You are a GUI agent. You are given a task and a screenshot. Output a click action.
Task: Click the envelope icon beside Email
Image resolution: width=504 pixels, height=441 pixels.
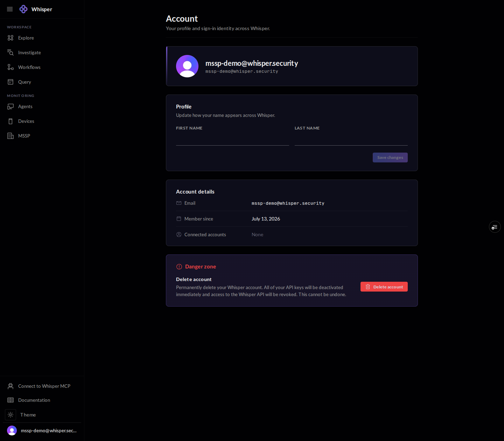pos(179,203)
